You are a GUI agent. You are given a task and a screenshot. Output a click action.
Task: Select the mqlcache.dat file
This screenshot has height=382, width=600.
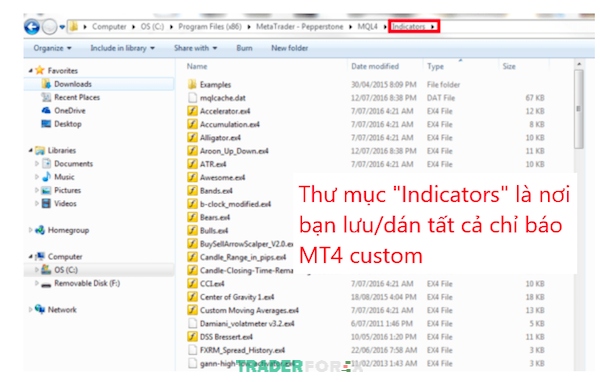pyautogui.click(x=223, y=98)
